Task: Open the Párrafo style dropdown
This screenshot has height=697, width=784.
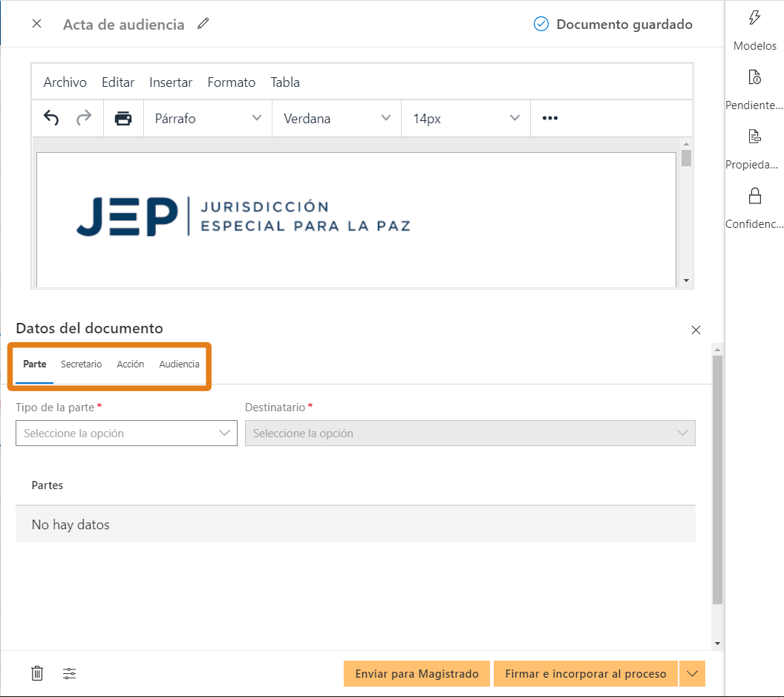Action: [x=207, y=119]
